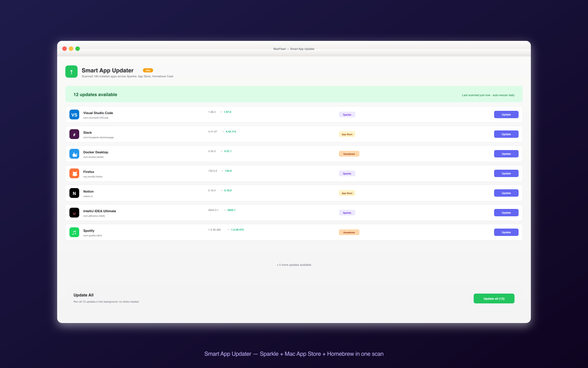Click the Slack hash app icon
The image size is (588, 368).
pyautogui.click(x=74, y=134)
